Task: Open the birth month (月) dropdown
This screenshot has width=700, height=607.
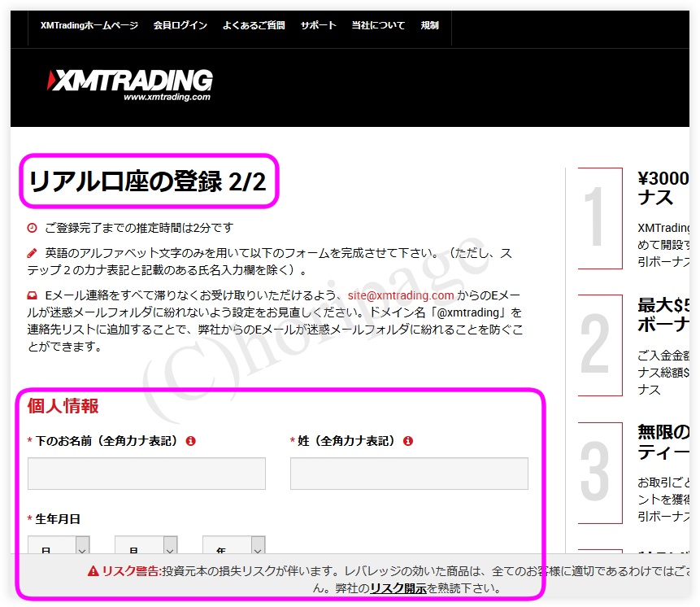Action: point(146,546)
